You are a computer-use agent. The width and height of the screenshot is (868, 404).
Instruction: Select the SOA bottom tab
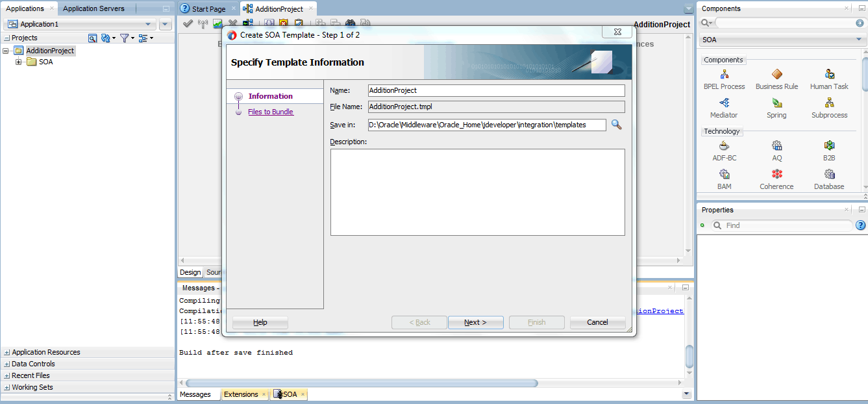pyautogui.click(x=290, y=394)
